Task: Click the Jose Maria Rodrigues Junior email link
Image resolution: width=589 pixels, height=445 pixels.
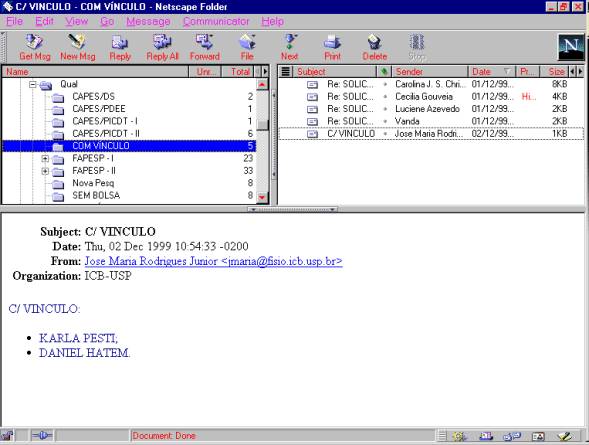Action: [213, 261]
